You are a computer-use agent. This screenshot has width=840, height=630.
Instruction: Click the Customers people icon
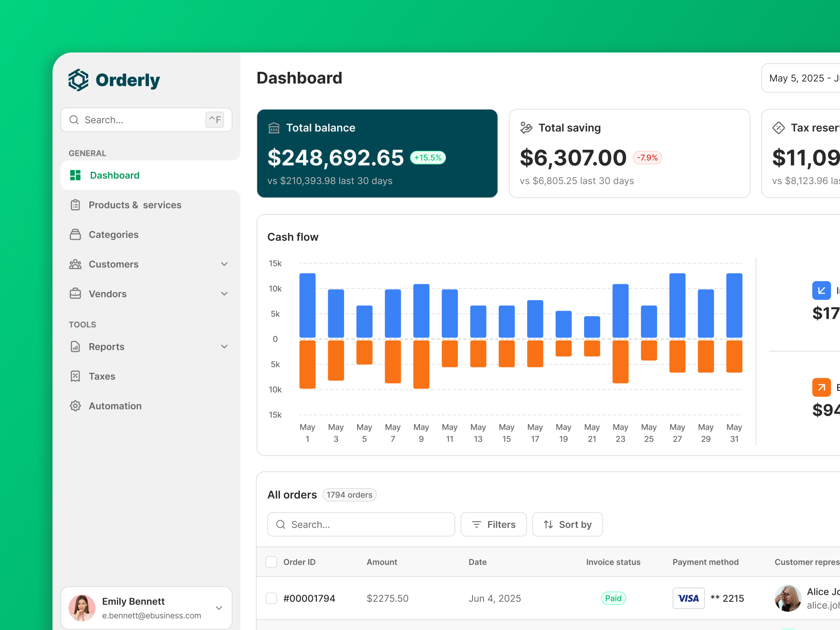pyautogui.click(x=75, y=264)
